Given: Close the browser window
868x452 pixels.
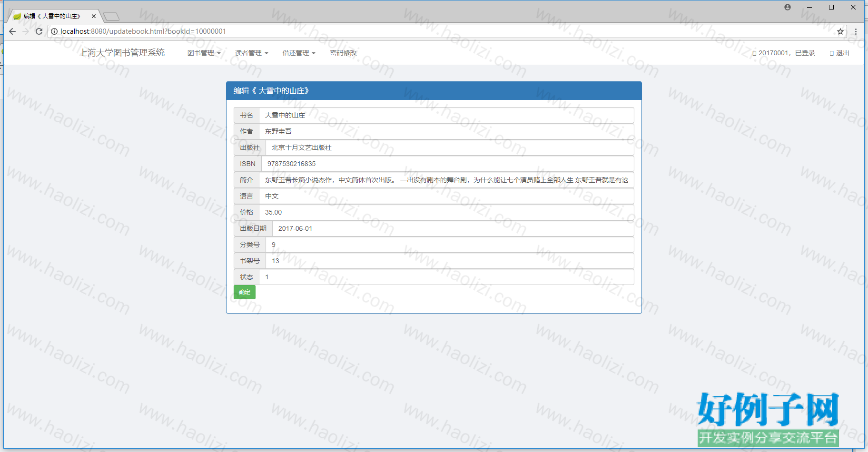Looking at the screenshot, I should coord(853,7).
